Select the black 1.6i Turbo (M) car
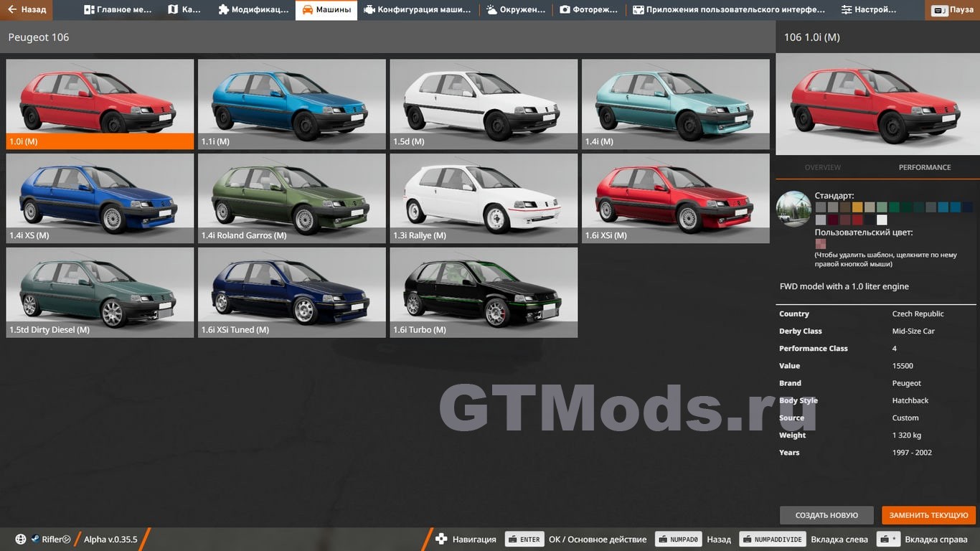The height and width of the screenshot is (551, 980). coord(484,293)
